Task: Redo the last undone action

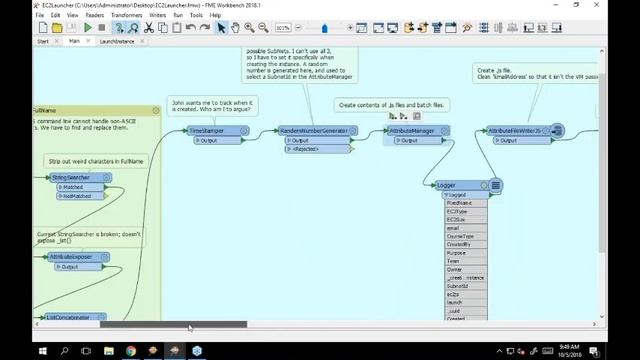Action: click(205, 28)
